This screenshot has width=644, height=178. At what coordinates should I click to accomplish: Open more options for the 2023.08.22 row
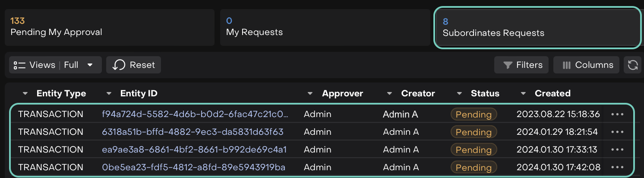tap(617, 114)
